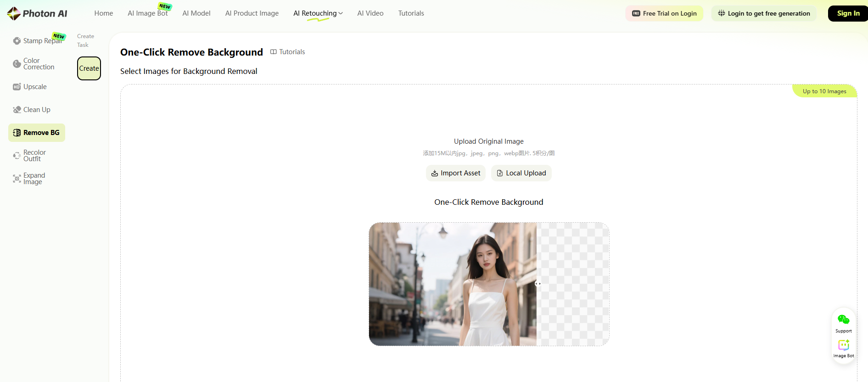868x382 pixels.
Task: Open the AI Image Bot tab
Action: tap(148, 13)
